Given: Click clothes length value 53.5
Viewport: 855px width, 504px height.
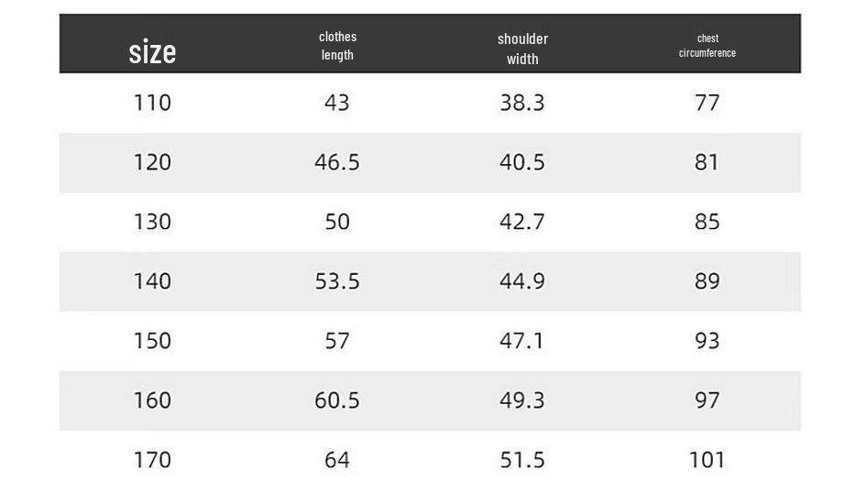Looking at the screenshot, I should point(337,281).
